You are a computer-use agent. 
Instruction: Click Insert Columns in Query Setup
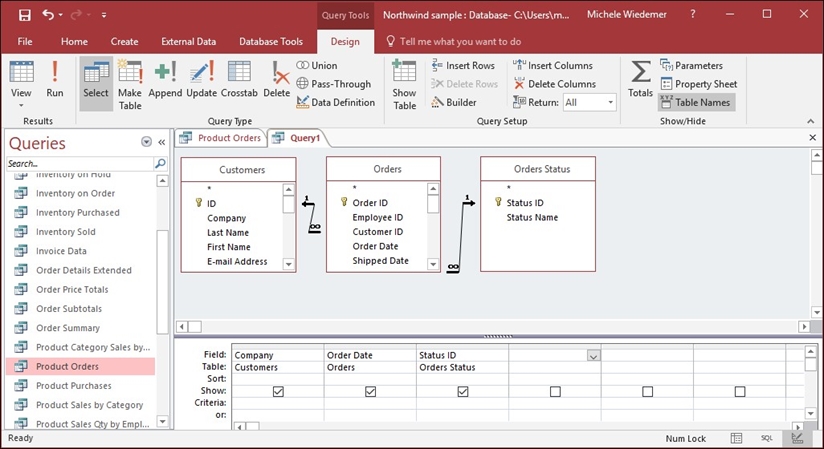553,66
